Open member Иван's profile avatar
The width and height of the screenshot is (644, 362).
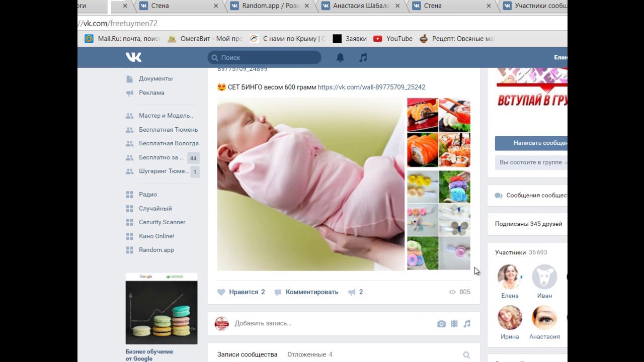pos(544,277)
